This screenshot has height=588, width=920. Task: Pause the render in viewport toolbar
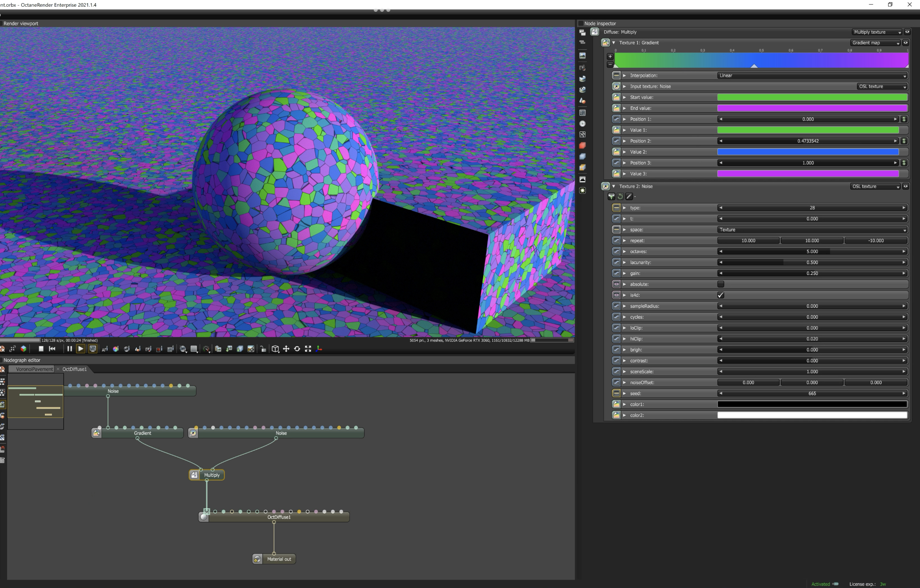pyautogui.click(x=69, y=349)
